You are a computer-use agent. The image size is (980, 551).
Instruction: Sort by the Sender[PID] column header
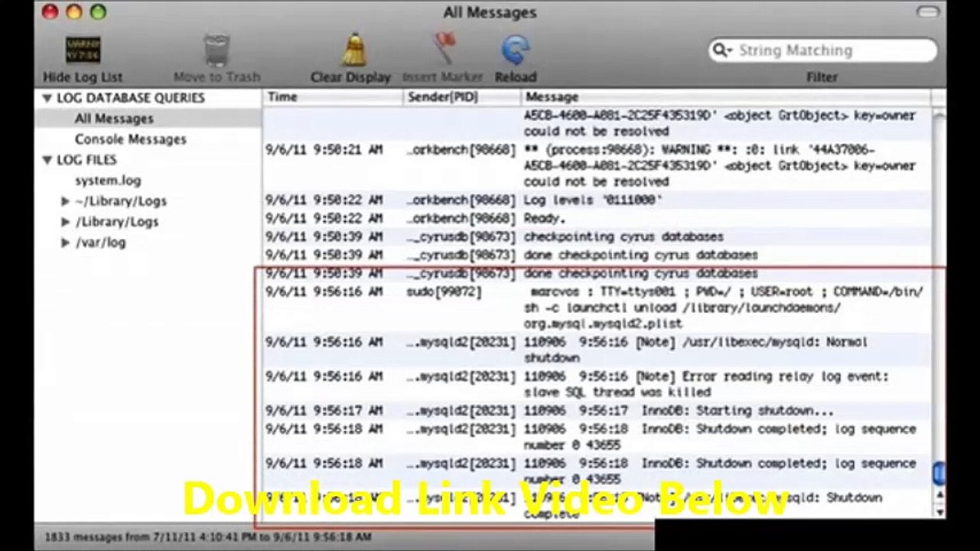pyautogui.click(x=462, y=97)
